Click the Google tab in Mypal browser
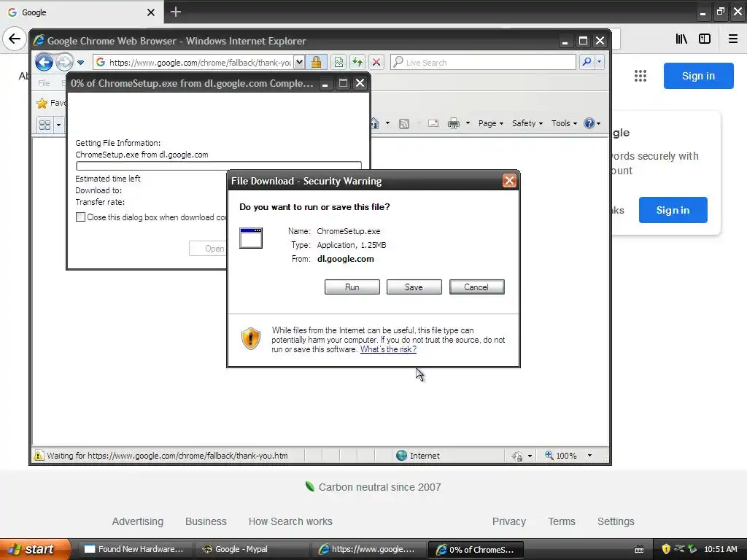Image resolution: width=747 pixels, height=560 pixels. (82, 12)
